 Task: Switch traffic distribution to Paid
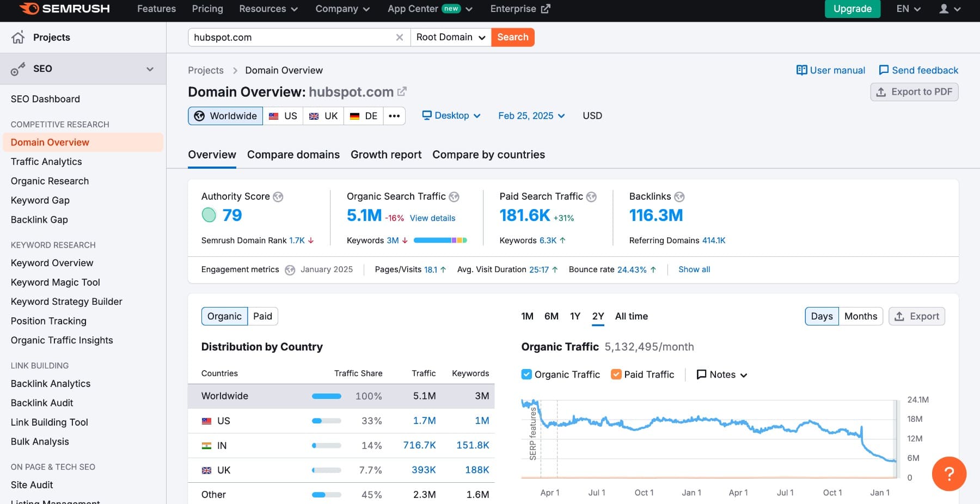(x=263, y=316)
